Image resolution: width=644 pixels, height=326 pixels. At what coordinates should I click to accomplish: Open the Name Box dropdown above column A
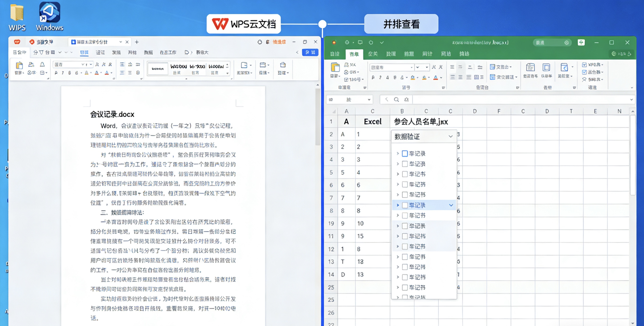coord(369,99)
